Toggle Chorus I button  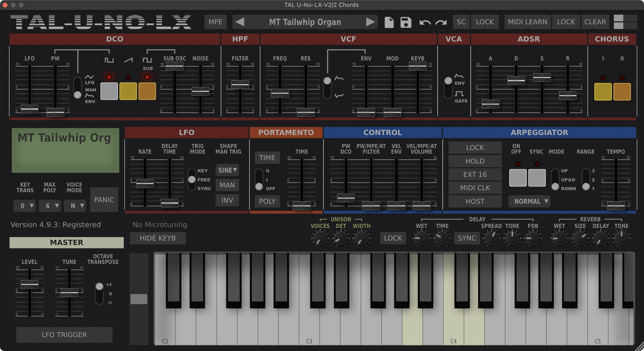(x=603, y=91)
